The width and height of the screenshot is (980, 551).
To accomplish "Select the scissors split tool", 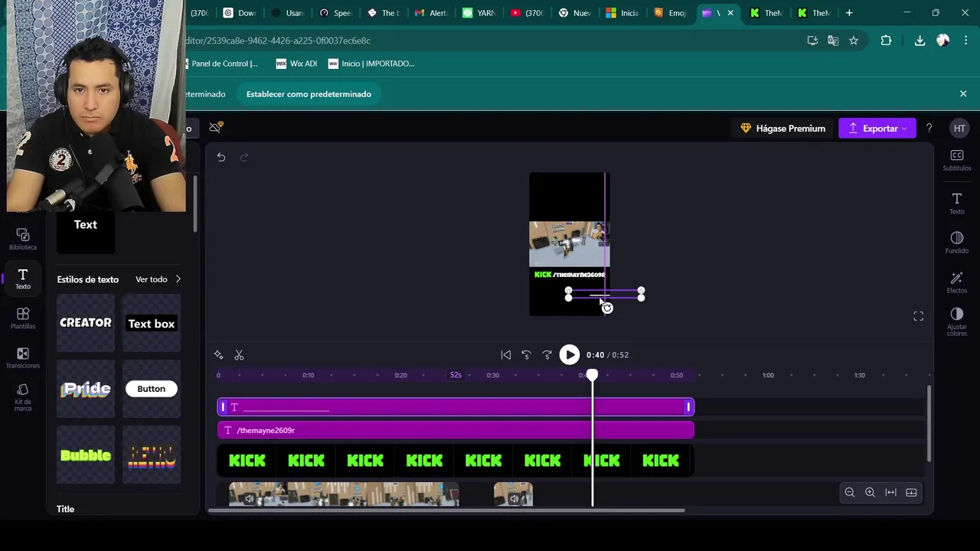I will coord(239,355).
